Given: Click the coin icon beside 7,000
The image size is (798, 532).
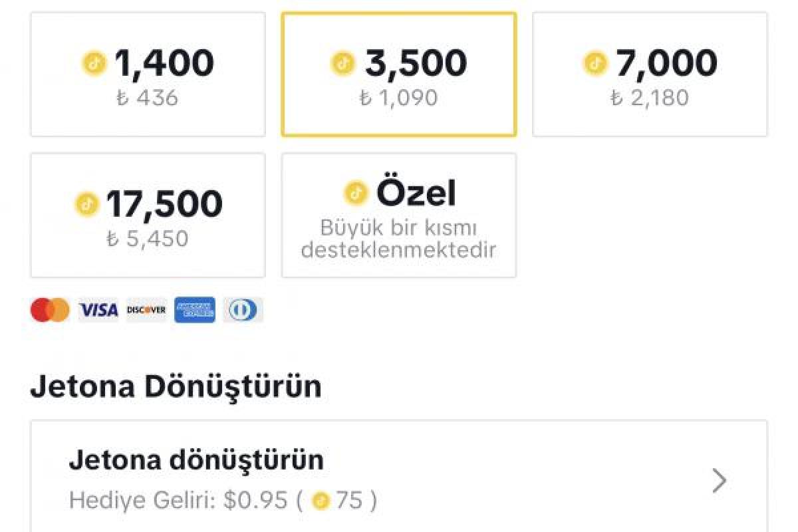Looking at the screenshot, I should (596, 64).
